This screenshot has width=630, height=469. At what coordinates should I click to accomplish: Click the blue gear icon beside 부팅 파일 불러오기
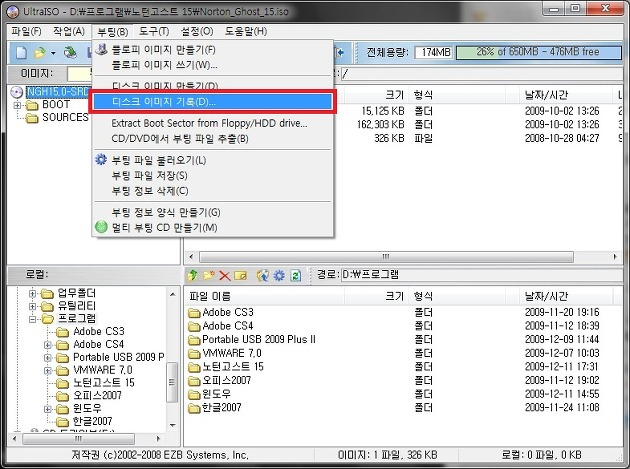pos(101,160)
